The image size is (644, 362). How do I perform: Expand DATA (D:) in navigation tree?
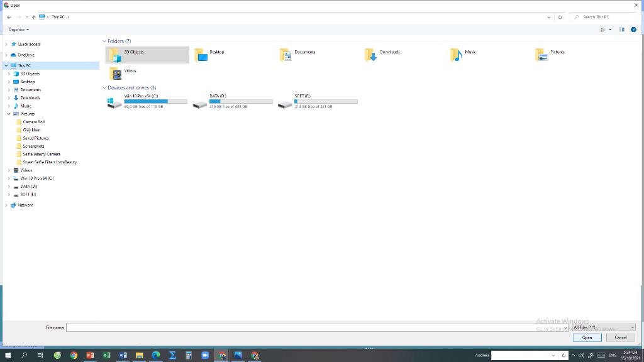point(9,186)
